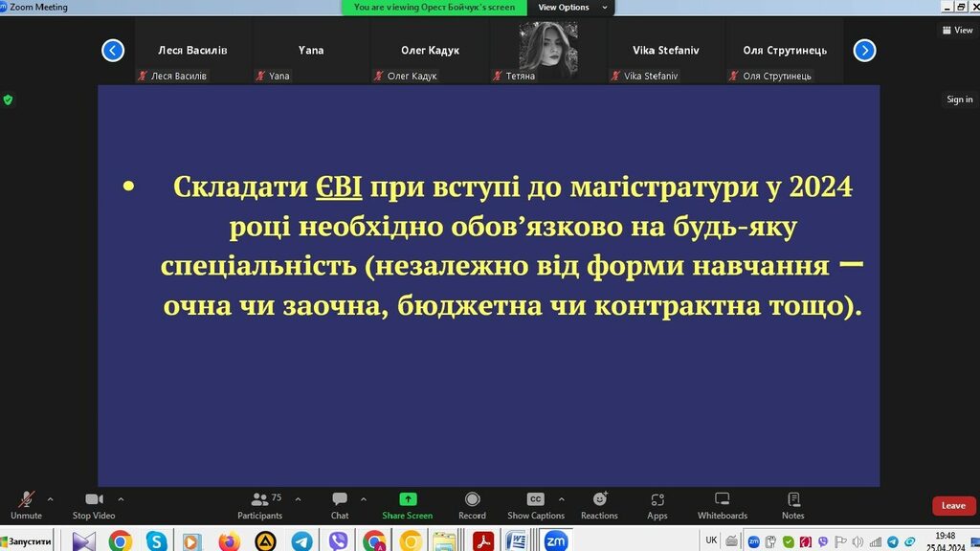Viewport: 980px width, 551px height.
Task: Open the View Options menu
Action: 565,8
